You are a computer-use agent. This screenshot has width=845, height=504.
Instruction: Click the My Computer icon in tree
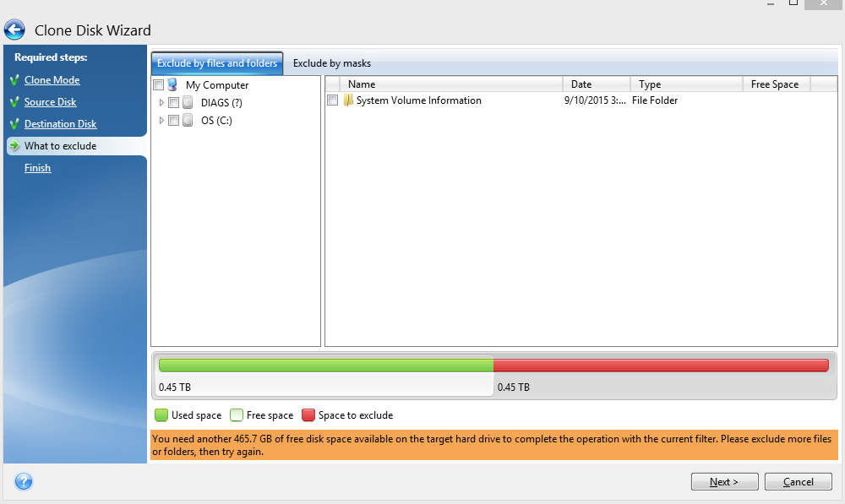coord(172,84)
